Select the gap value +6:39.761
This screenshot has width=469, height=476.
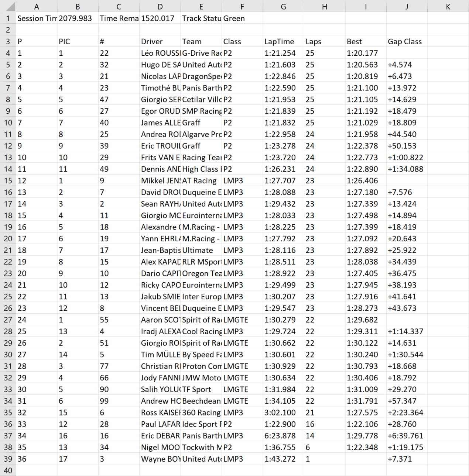[x=406, y=435]
